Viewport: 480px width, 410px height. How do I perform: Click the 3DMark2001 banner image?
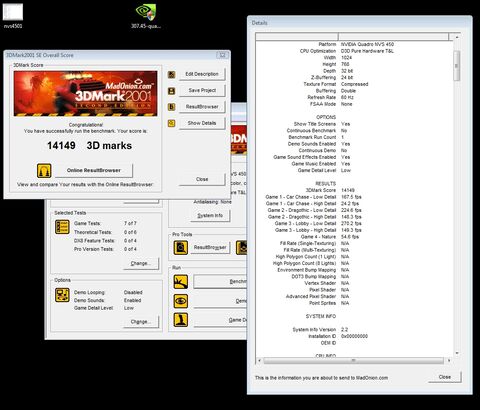(x=85, y=93)
